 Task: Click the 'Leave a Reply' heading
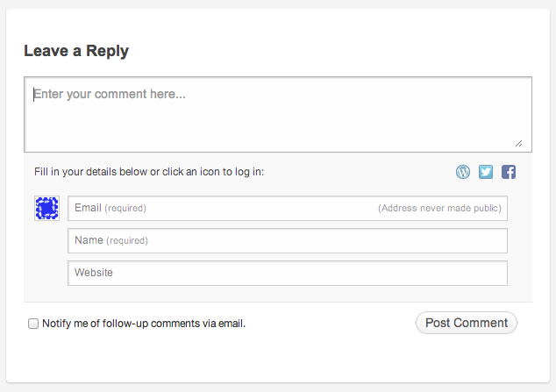tap(76, 51)
